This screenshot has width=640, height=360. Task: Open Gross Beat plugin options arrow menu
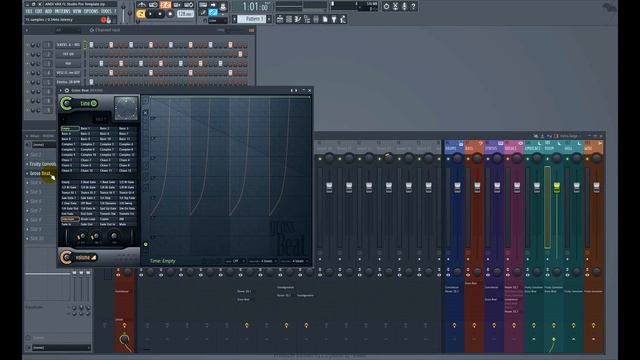[61, 90]
